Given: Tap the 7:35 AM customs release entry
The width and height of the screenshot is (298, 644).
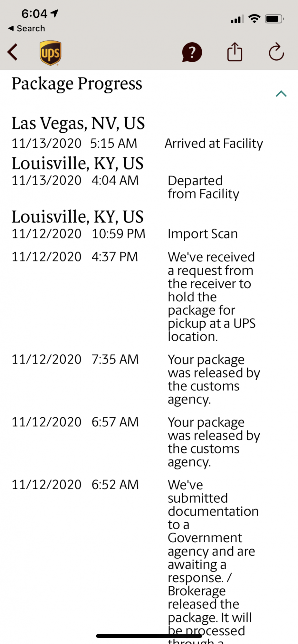Looking at the screenshot, I should (214, 379).
